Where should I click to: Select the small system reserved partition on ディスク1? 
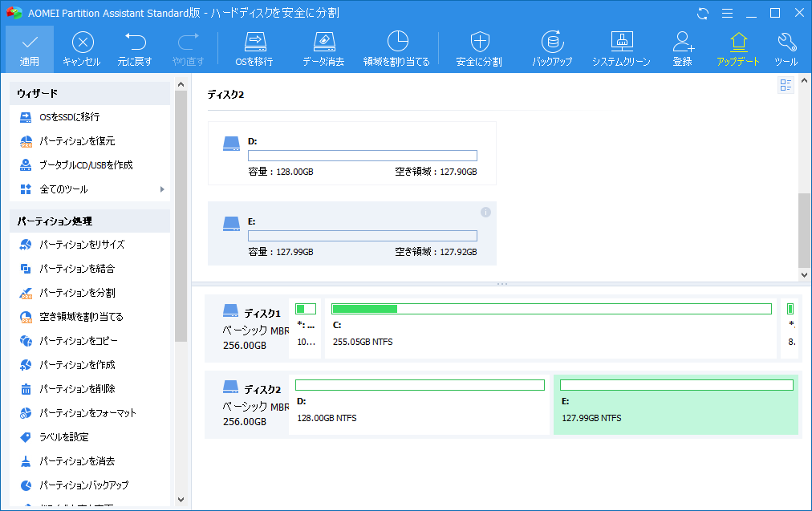tap(306, 328)
